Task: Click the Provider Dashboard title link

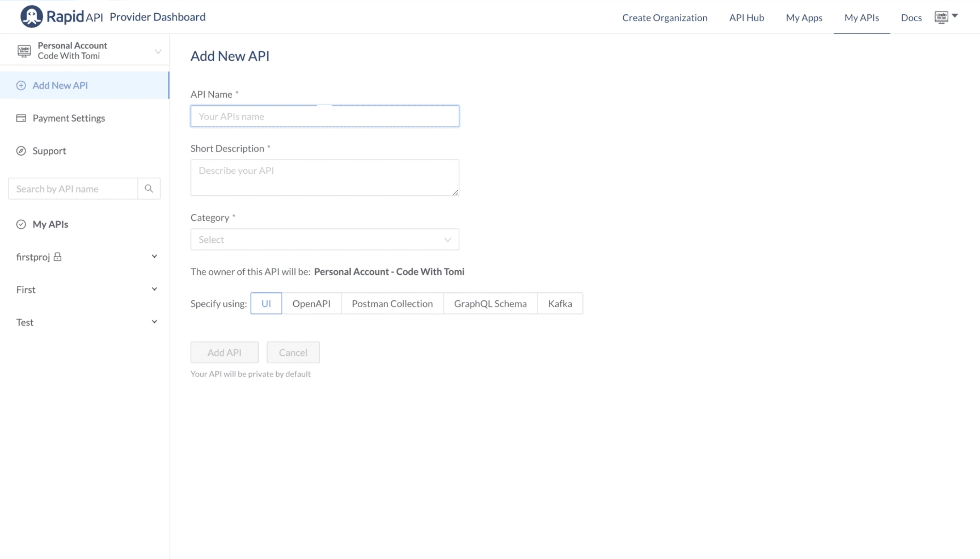Action: click(158, 17)
